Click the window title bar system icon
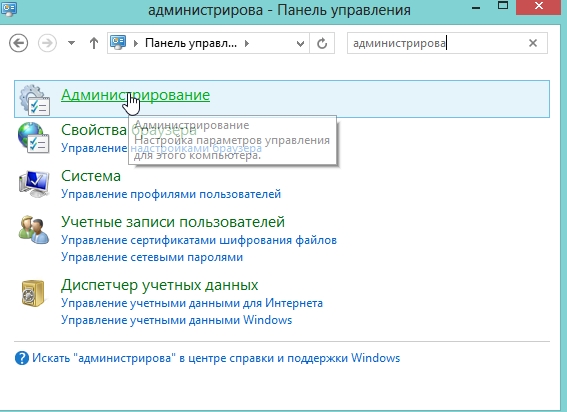Image resolution: width=567 pixels, height=412 pixels. click(x=9, y=8)
